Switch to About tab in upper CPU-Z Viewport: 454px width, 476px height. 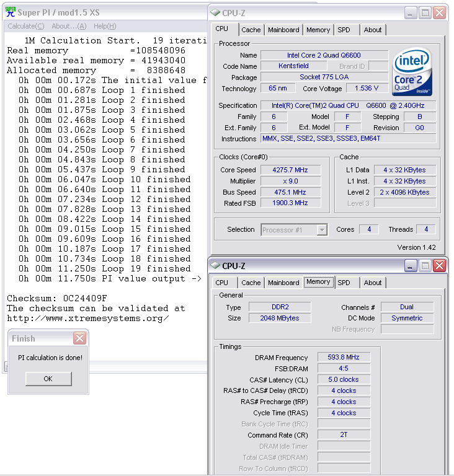tap(373, 30)
